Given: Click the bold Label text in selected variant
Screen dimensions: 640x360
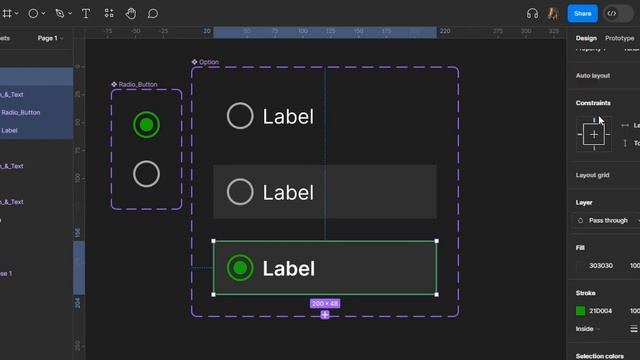Looking at the screenshot, I should tap(289, 268).
